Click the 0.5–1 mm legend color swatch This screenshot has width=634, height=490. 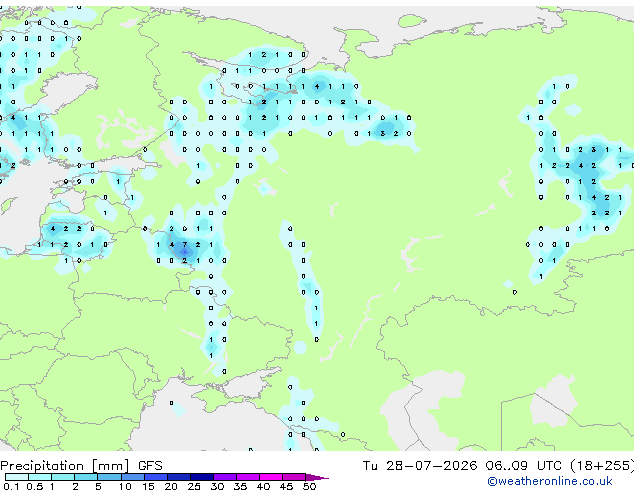(x=40, y=477)
